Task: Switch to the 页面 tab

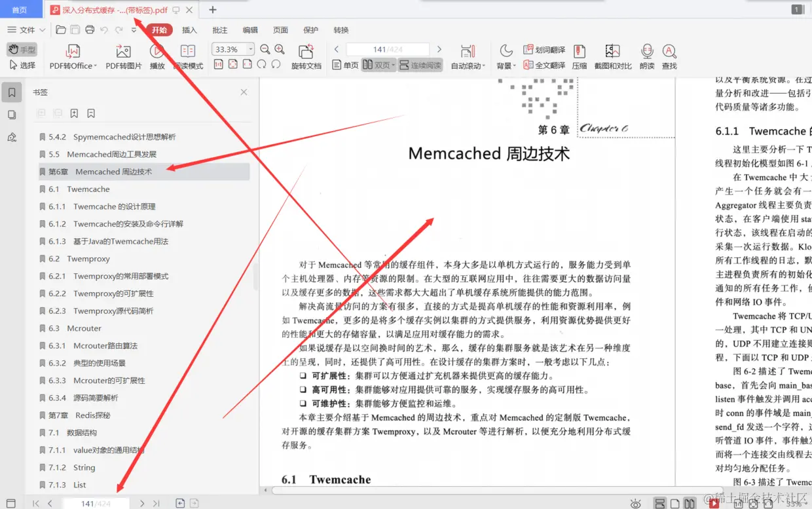Action: [280, 30]
